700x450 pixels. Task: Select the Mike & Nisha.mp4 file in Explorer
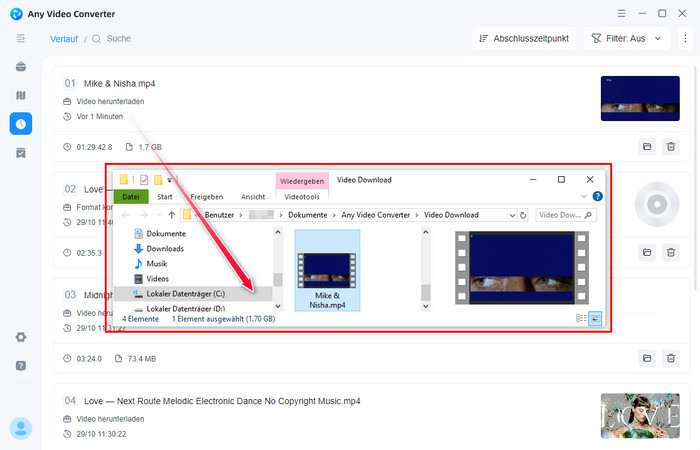[327, 271]
